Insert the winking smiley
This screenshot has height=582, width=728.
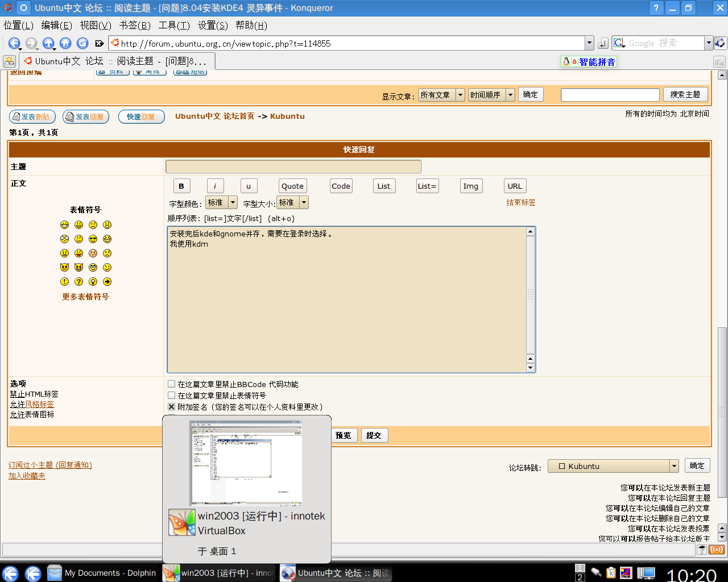pyautogui.click(x=107, y=268)
